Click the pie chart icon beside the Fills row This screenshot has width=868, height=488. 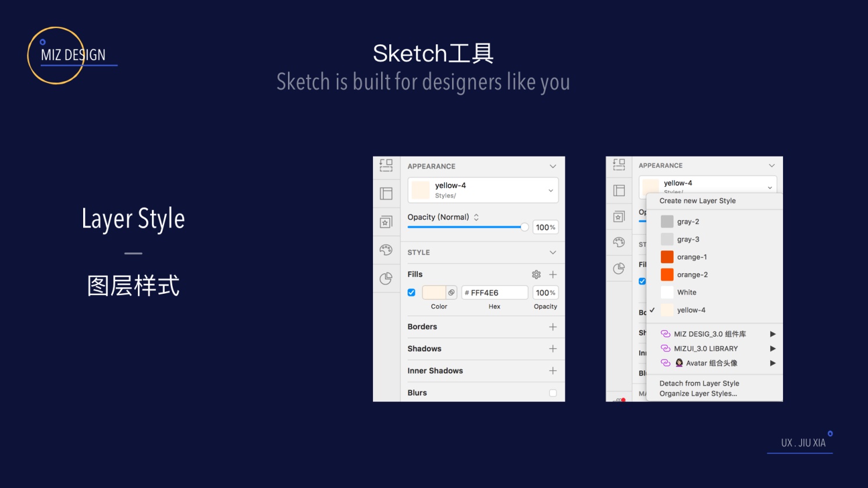[386, 279]
